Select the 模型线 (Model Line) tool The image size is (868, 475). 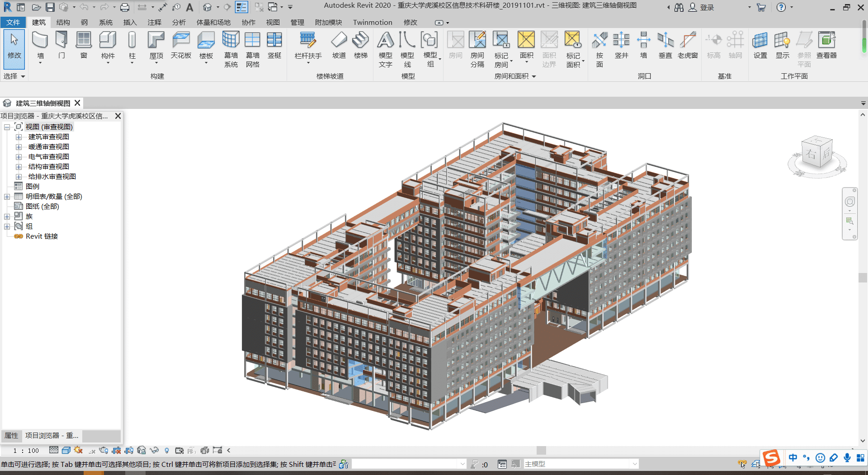407,50
